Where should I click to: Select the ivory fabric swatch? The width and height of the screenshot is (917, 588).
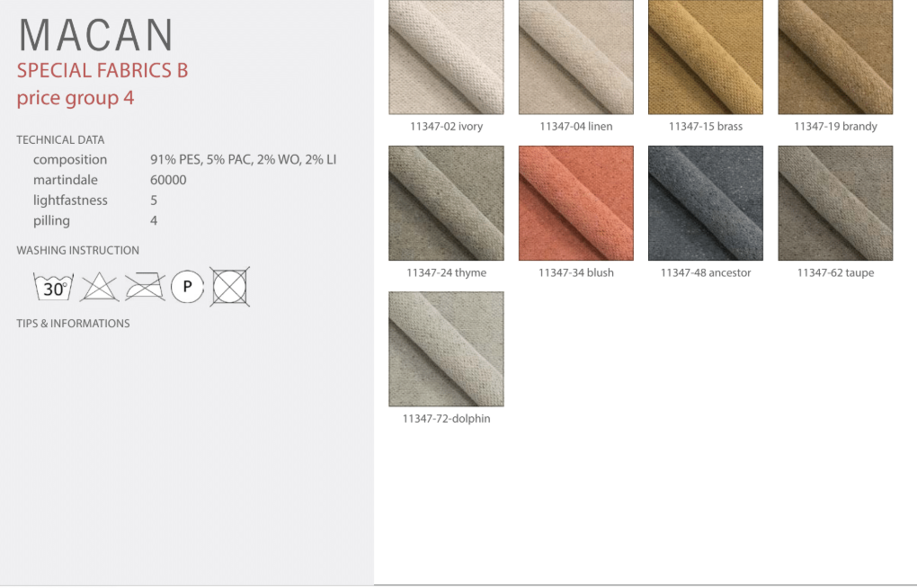click(446, 58)
